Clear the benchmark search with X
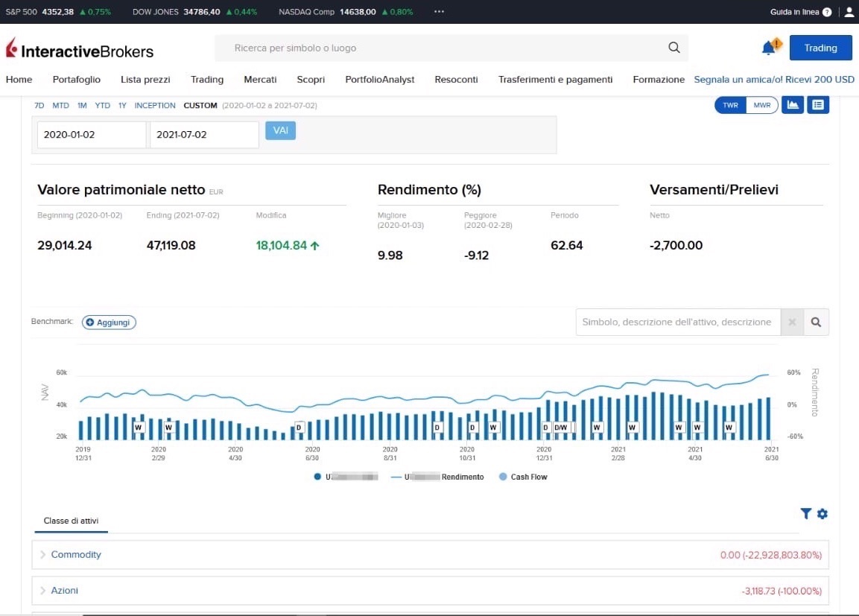The image size is (859, 616). [x=792, y=323]
